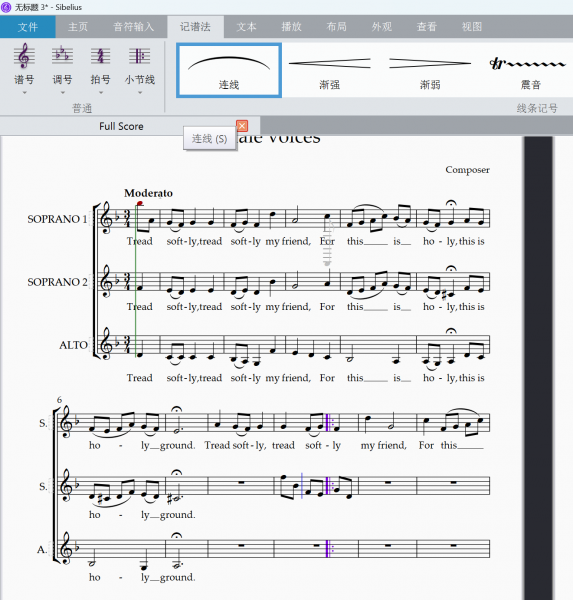Click the Moderato tempo text
The width and height of the screenshot is (573, 600).
coord(149,193)
